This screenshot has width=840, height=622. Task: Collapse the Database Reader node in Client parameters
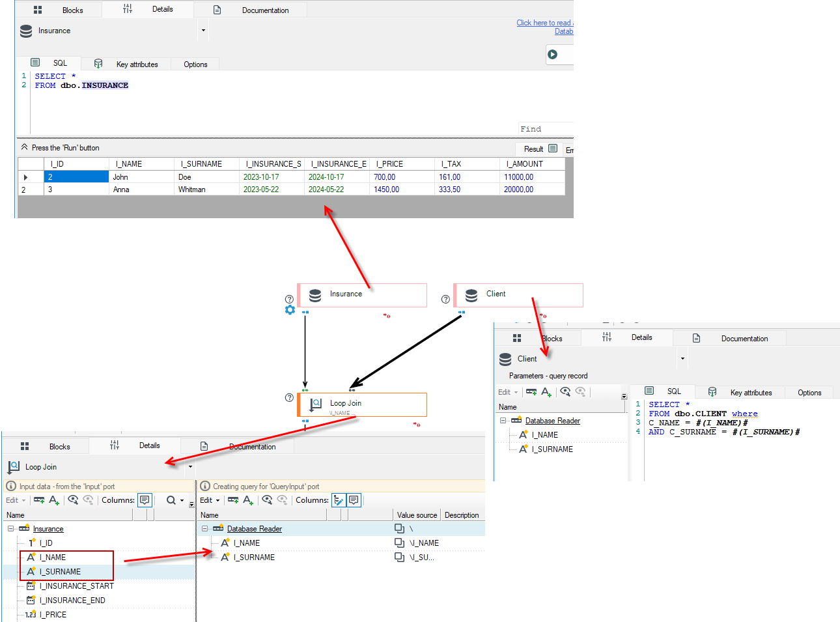pyautogui.click(x=503, y=421)
